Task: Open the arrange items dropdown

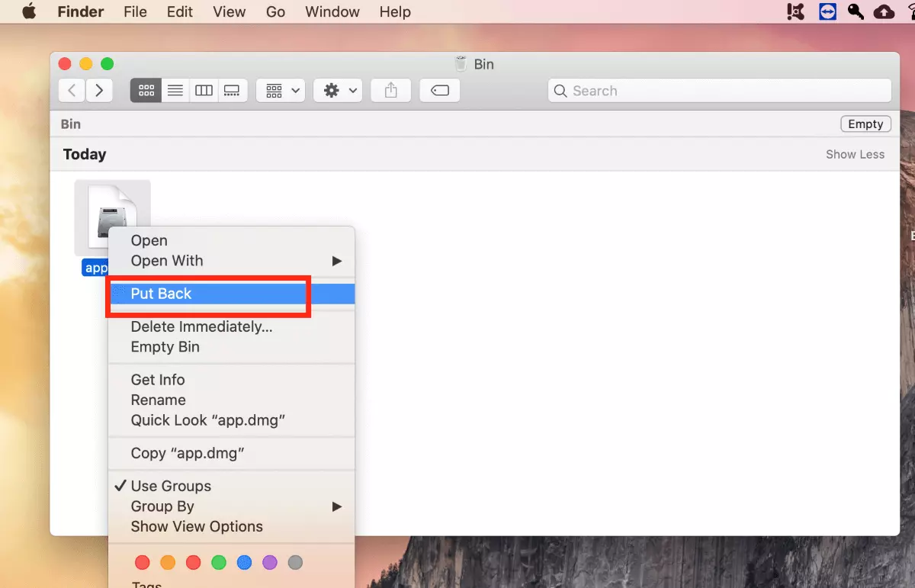Action: tap(281, 90)
